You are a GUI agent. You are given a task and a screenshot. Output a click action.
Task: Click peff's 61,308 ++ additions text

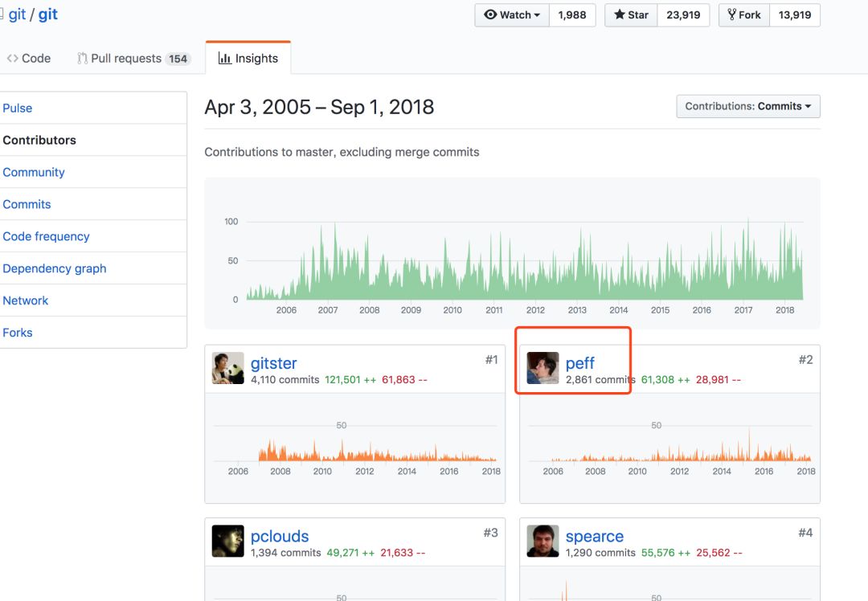(665, 379)
